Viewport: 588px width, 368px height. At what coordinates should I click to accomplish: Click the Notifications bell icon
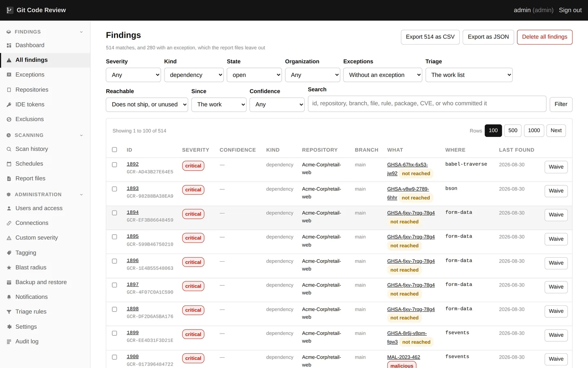click(9, 297)
